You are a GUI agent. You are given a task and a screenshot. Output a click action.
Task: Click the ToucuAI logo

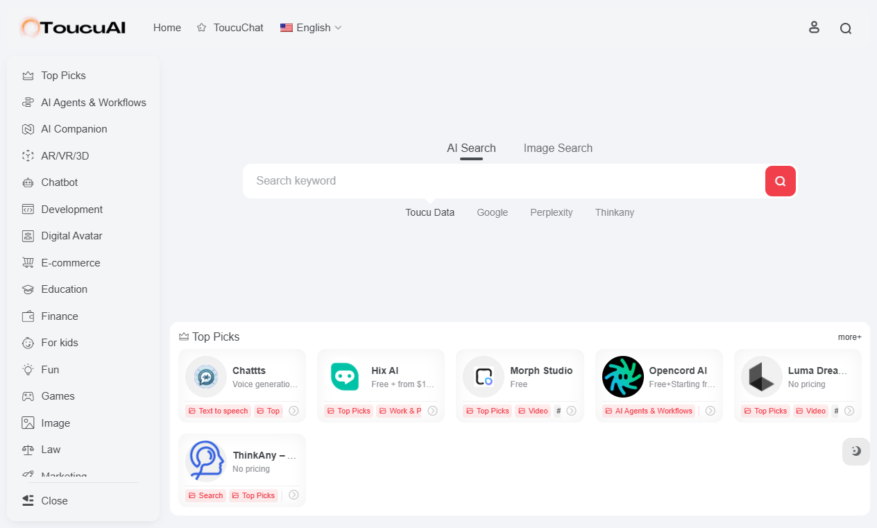73,27
